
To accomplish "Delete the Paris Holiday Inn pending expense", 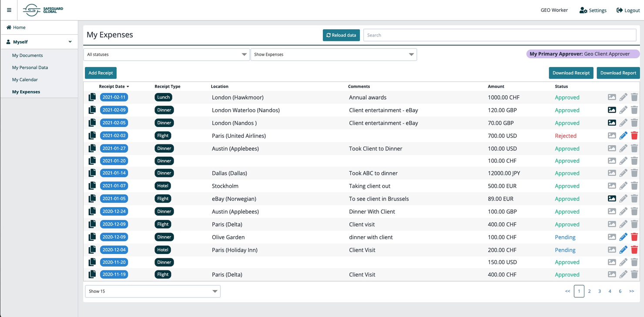I will pos(634,250).
